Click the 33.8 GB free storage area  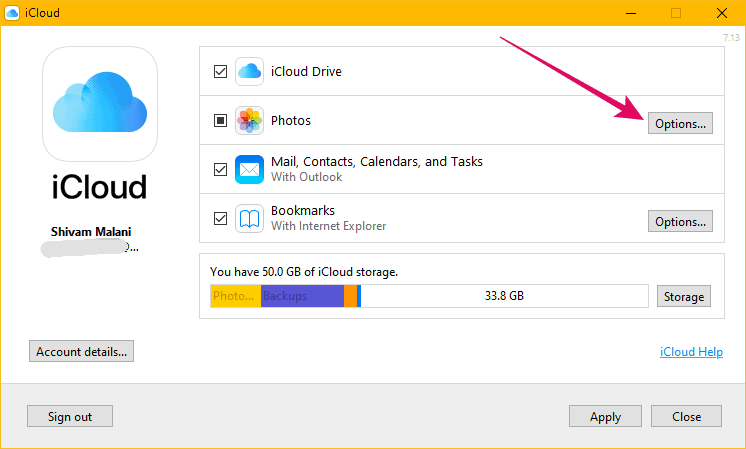504,296
